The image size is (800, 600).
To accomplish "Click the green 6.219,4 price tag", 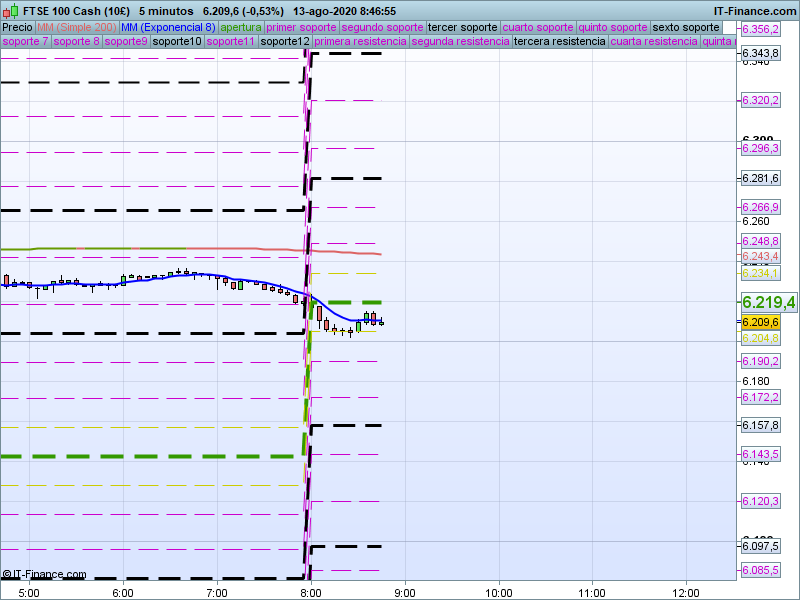I will (x=767, y=302).
